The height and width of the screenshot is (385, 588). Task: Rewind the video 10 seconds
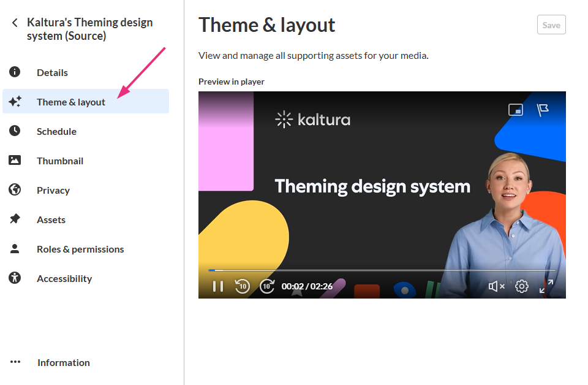(x=243, y=286)
